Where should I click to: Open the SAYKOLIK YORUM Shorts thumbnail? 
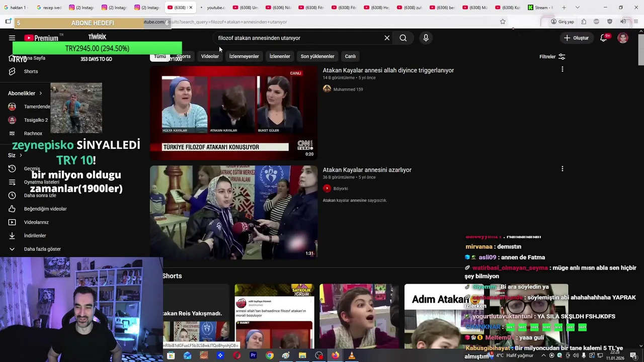coord(274,316)
